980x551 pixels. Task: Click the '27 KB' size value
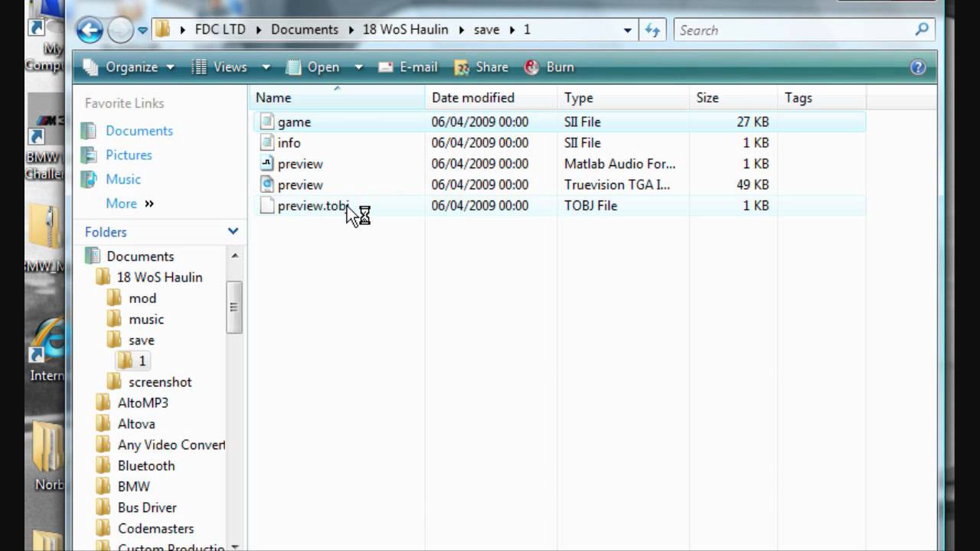(x=752, y=122)
